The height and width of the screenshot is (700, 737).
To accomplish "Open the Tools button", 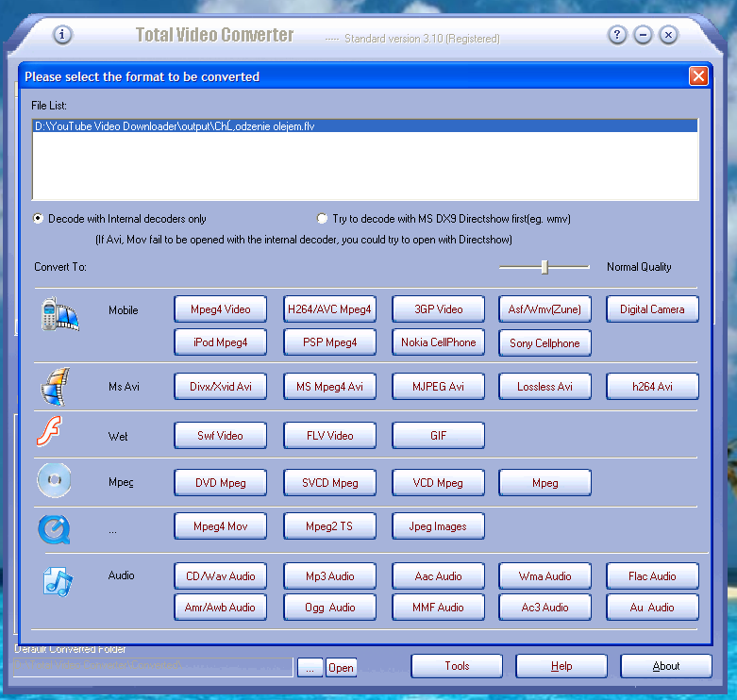I will click(457, 666).
